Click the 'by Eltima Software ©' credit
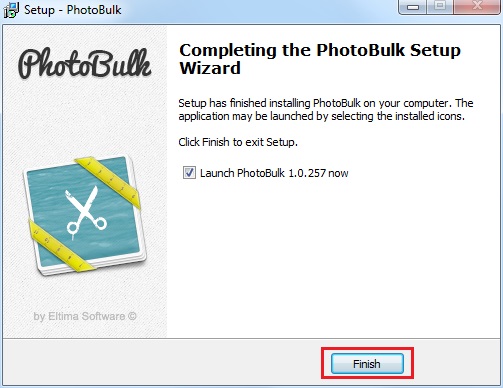503x388 pixels. [85, 316]
